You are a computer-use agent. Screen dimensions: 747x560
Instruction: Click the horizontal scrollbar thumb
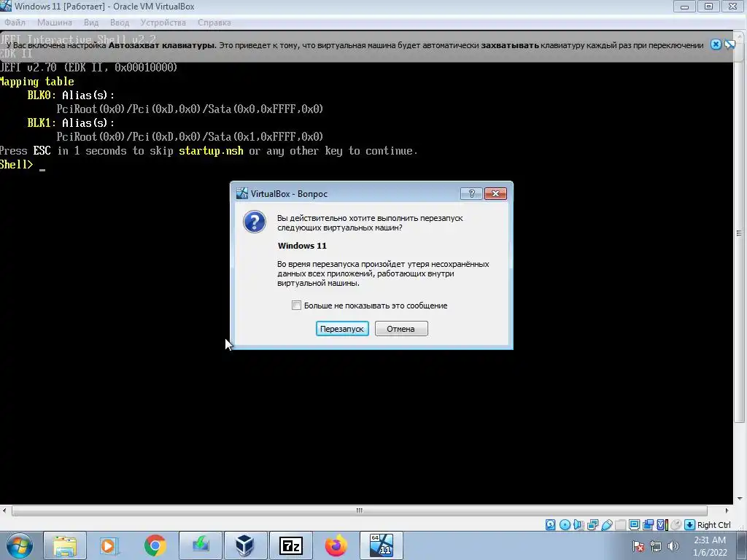359,510
